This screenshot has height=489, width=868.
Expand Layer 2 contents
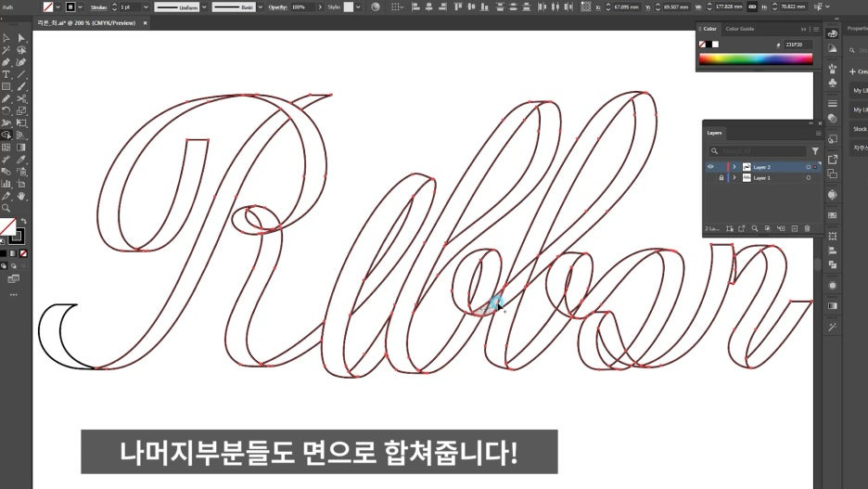(x=734, y=167)
